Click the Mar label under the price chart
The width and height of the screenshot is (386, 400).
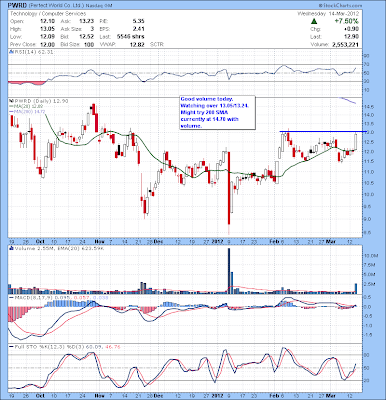(x=331, y=241)
